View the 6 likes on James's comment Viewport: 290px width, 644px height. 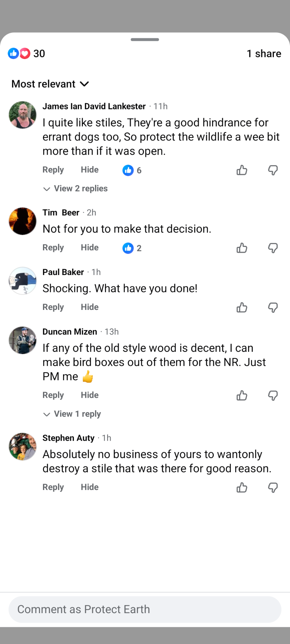tap(132, 170)
